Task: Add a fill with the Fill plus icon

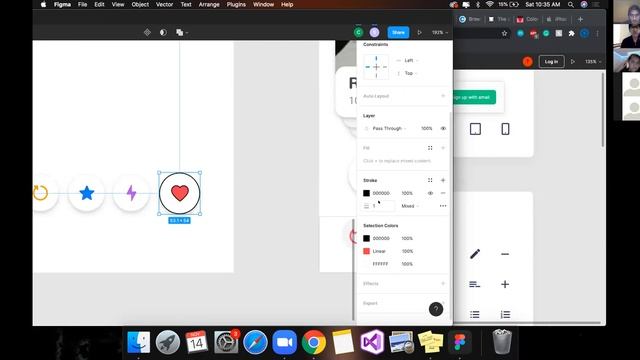Action: coord(443,148)
